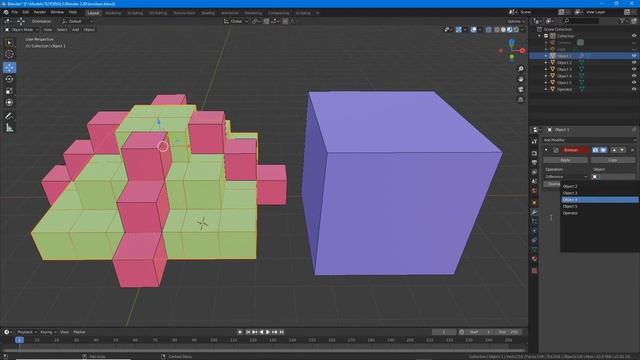Viewport: 640px width, 360px height.
Task: Open the File menu
Action: pos(15,12)
